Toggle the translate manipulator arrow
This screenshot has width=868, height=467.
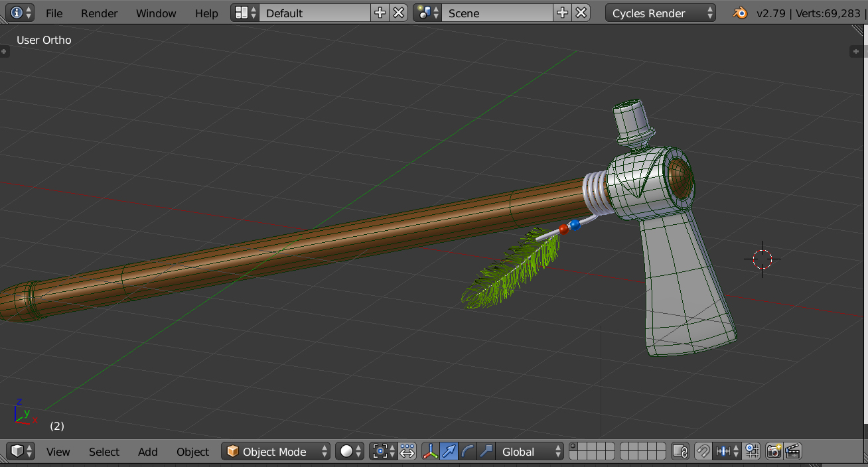tap(449, 451)
